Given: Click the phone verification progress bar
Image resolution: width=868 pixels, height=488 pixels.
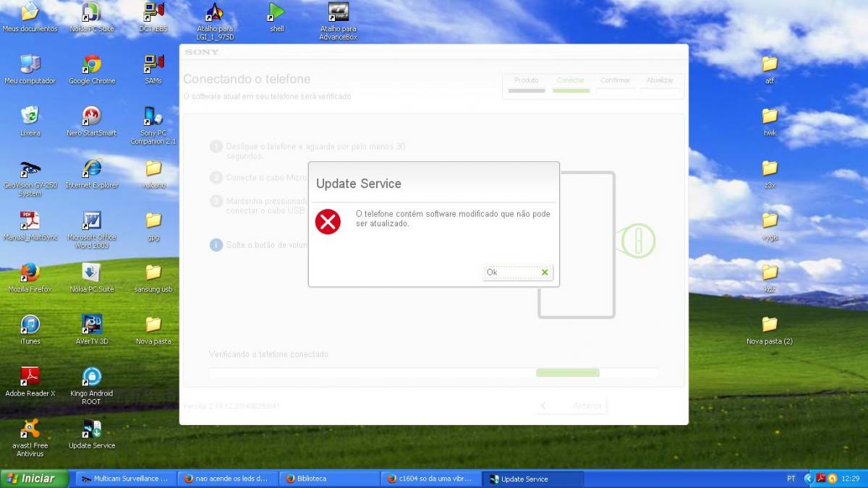Looking at the screenshot, I should click(x=434, y=372).
